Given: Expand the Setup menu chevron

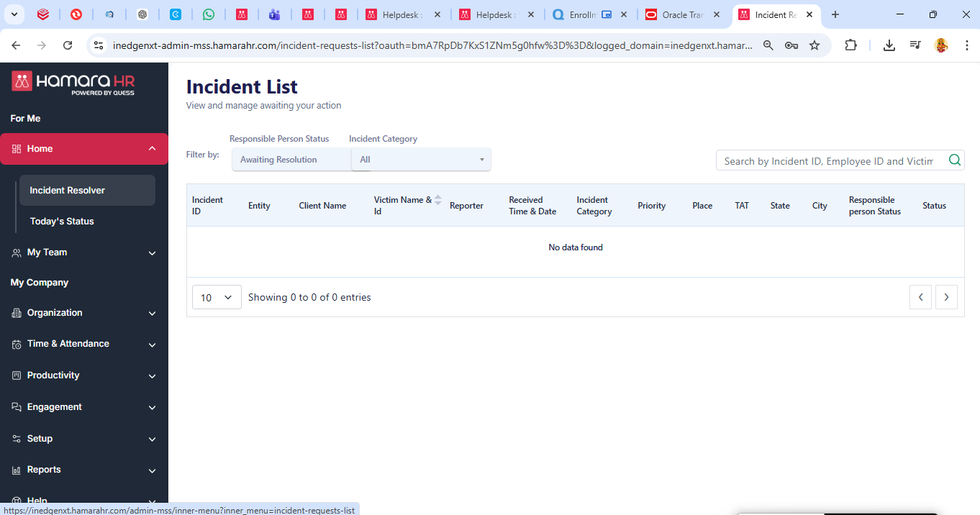Looking at the screenshot, I should 152,439.
